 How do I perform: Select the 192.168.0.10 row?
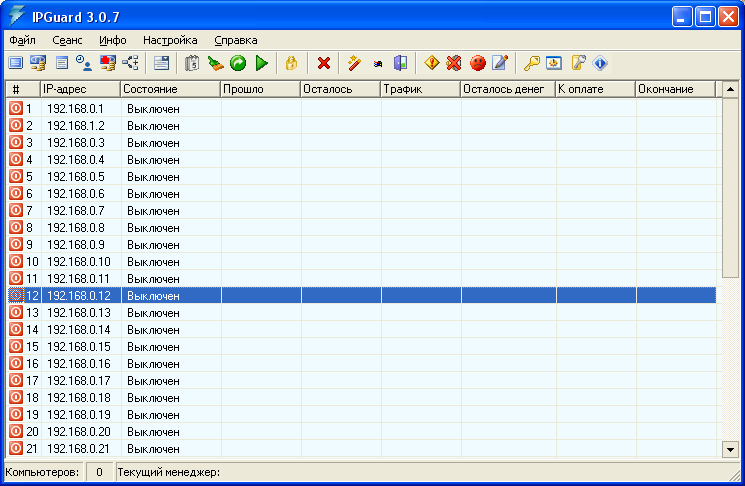coord(361,262)
